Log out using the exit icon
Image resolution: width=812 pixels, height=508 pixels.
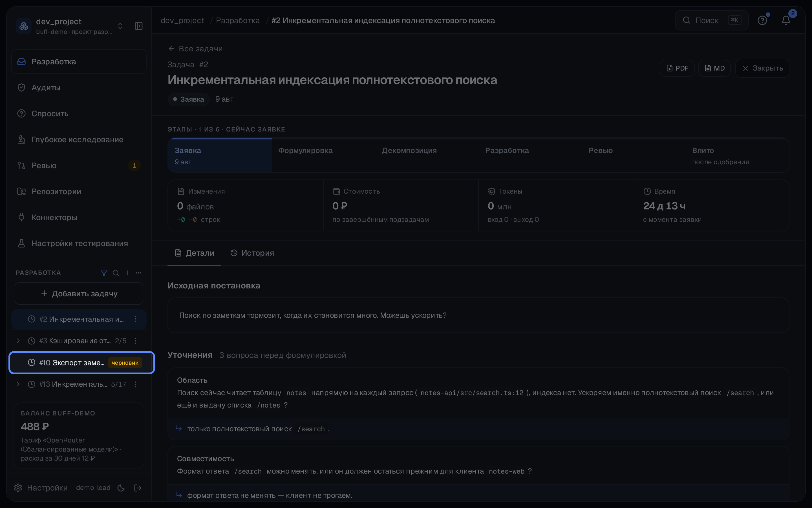(138, 488)
